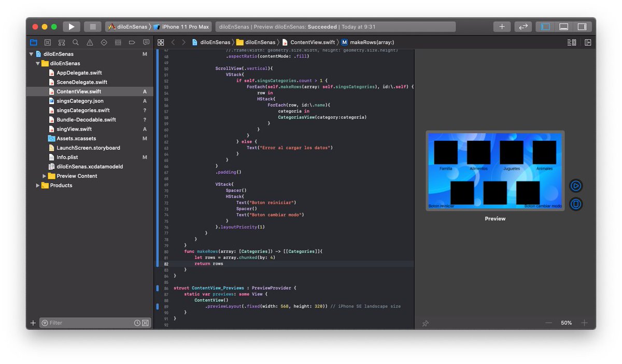
Task: Add an editor on the right
Action: point(588,42)
